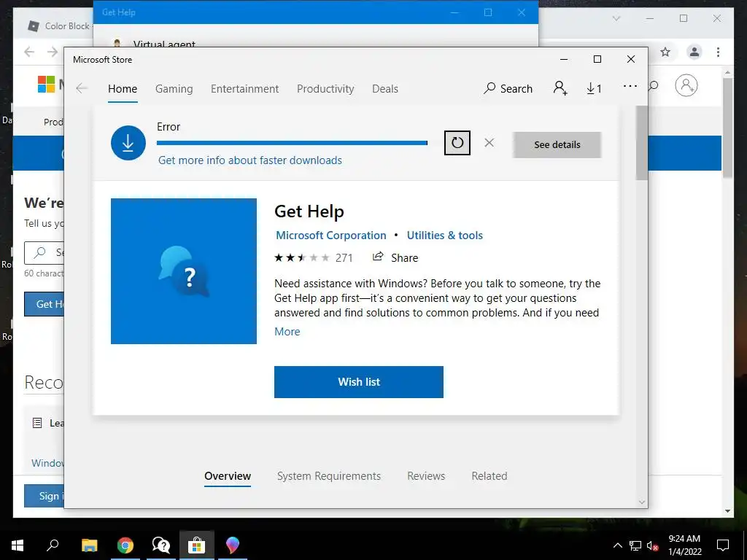This screenshot has height=560, width=747.
Task: Click search field on Microsoft support page
Action: (44, 252)
